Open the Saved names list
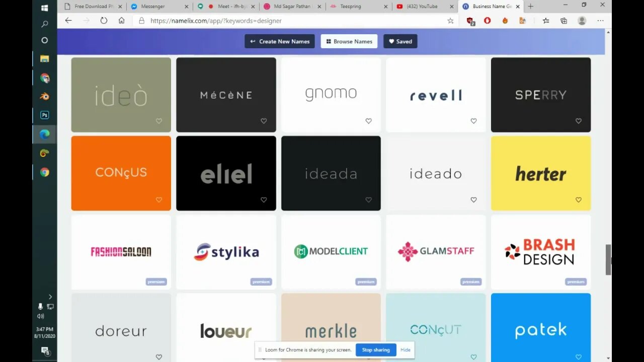The height and width of the screenshot is (362, 644). pos(400,41)
